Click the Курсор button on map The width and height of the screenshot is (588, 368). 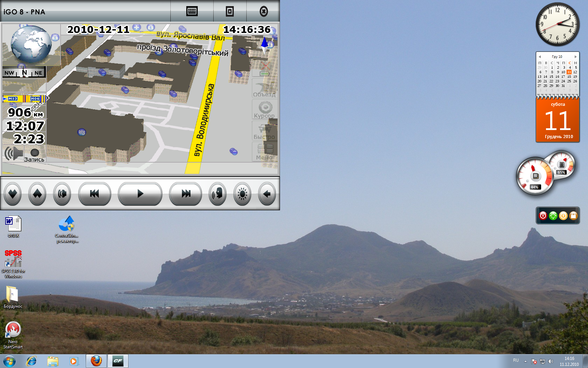coord(264,110)
